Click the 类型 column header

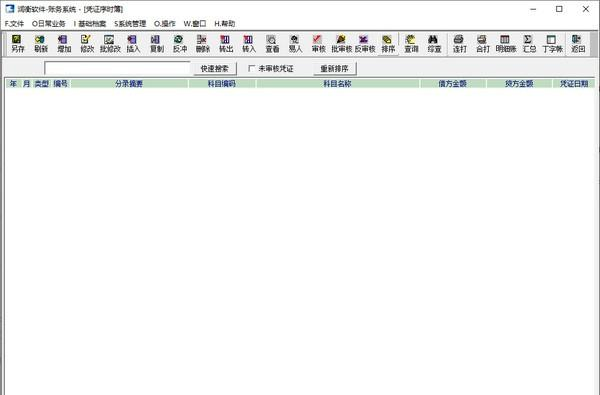42,83
